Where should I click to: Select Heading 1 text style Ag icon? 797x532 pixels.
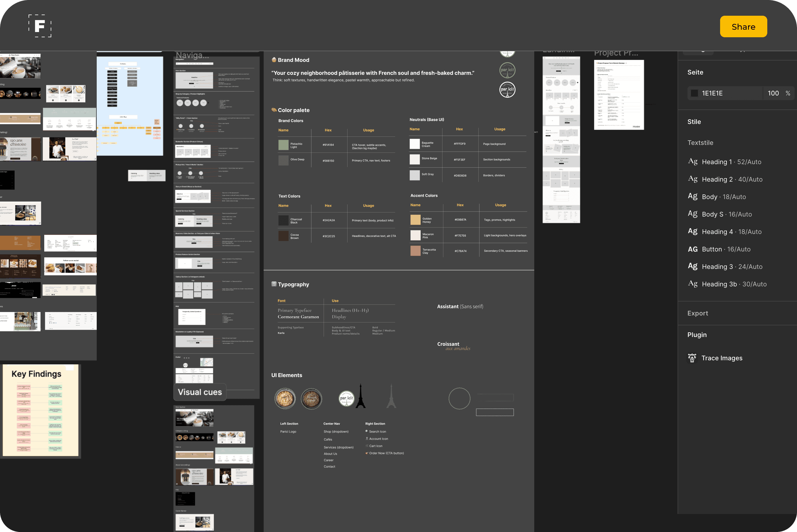[692, 162]
